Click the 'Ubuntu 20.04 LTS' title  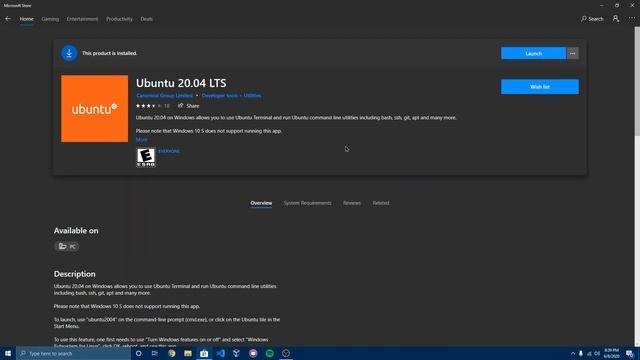181,83
